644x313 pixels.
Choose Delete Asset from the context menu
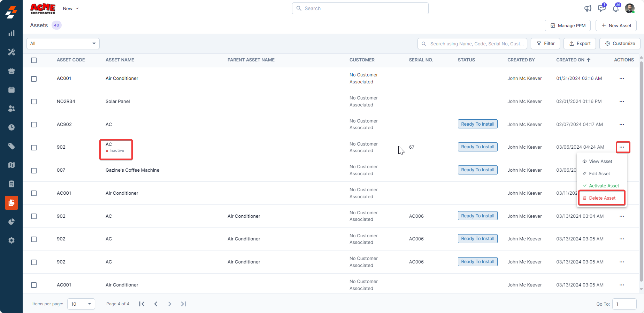pos(602,198)
